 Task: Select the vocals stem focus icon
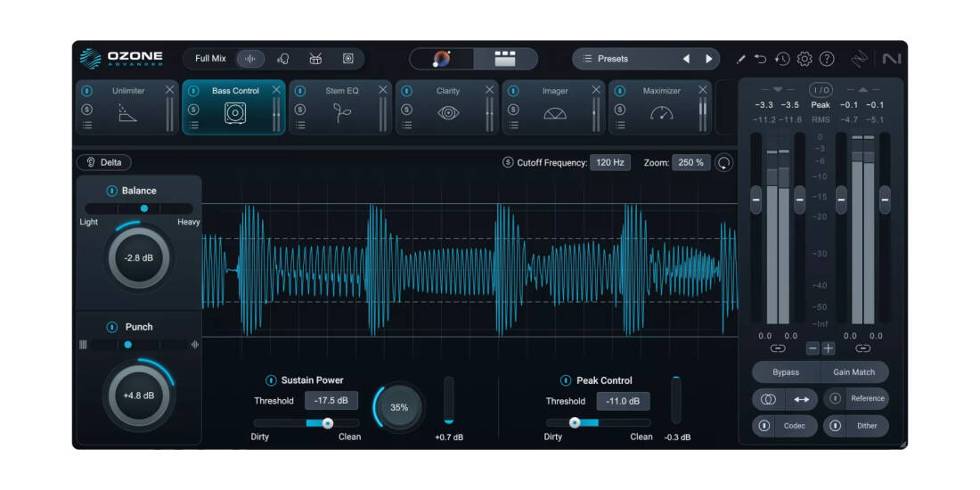[x=283, y=59]
